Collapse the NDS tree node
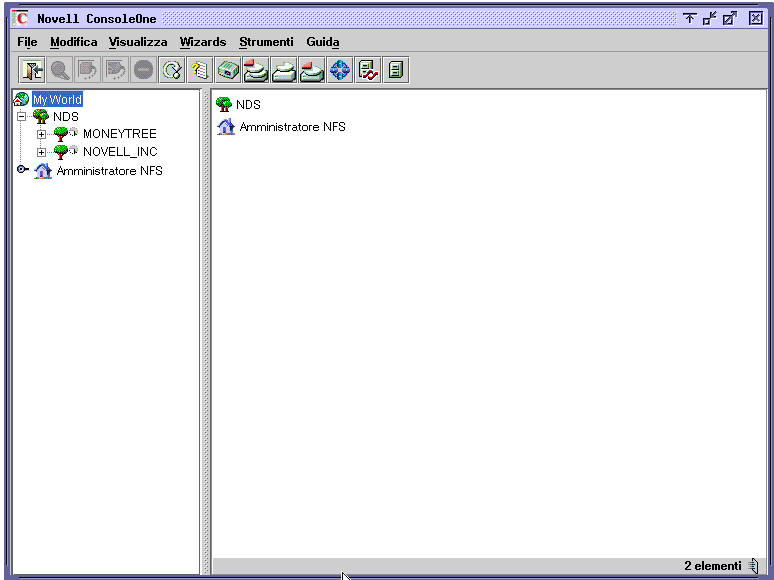 pos(22,117)
